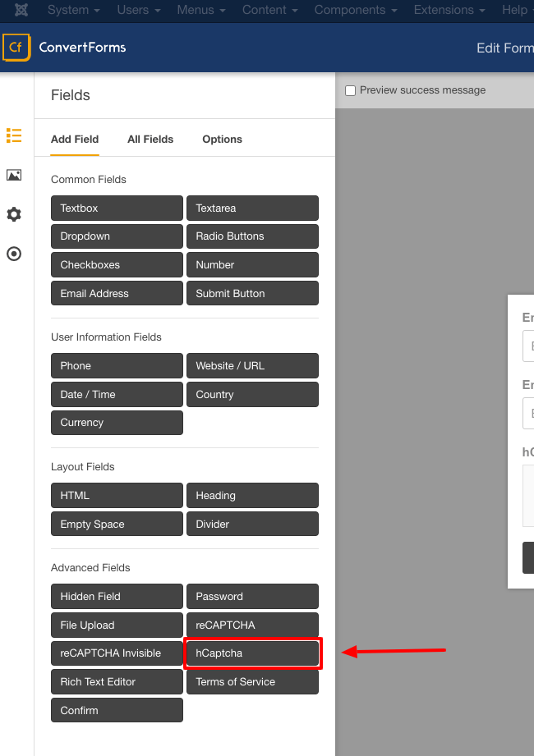
Task: Add a Heading layout field
Action: (253, 495)
